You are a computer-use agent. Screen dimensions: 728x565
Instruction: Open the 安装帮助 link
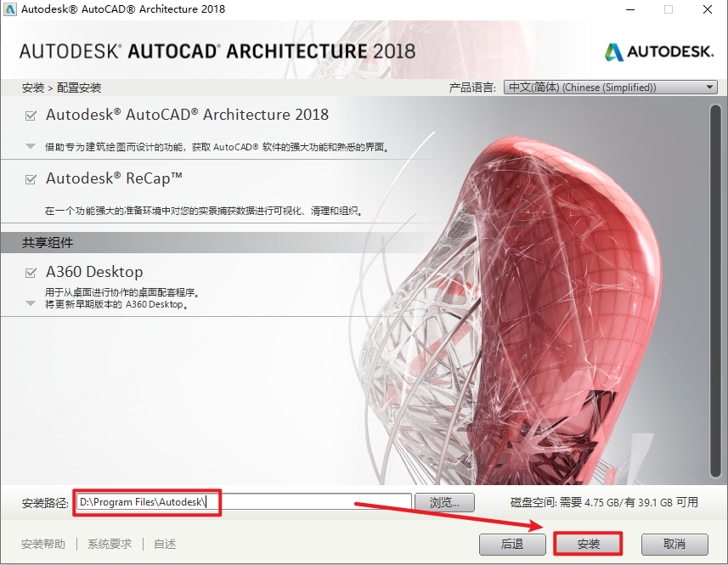click(x=43, y=544)
